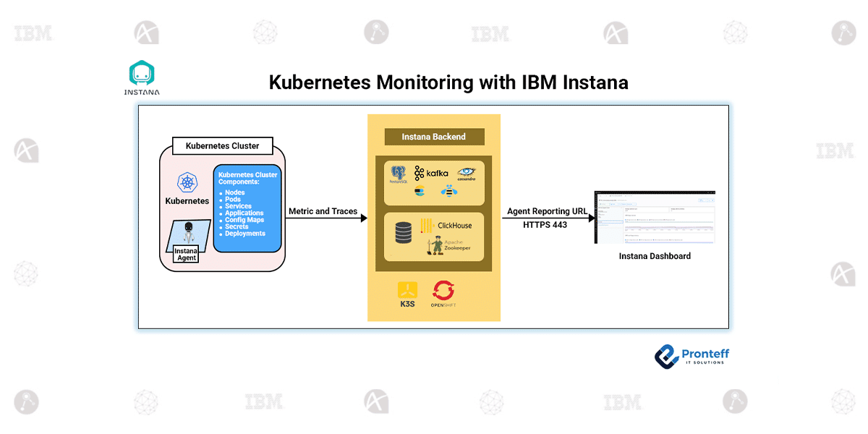Open the Instana Dashboard thumbnail
Screen dimensions: 868x434
(x=654, y=217)
